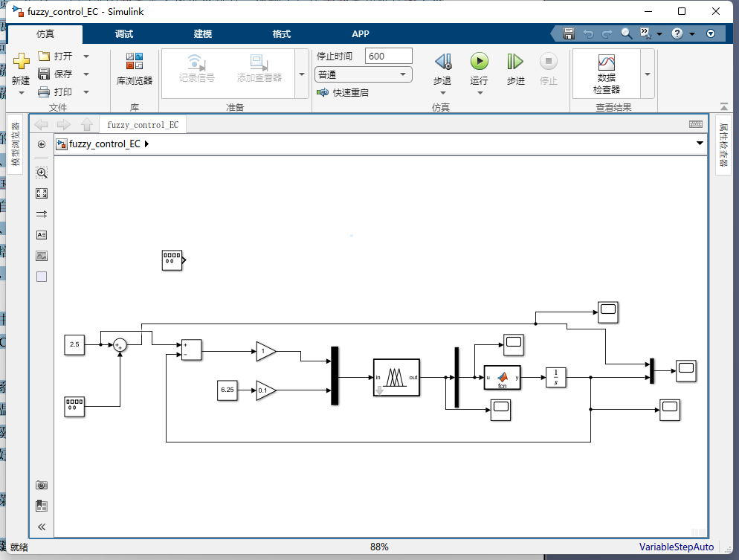This screenshot has width=739, height=560.
Task: Click the Integrator 1/s block
Action: tap(555, 378)
